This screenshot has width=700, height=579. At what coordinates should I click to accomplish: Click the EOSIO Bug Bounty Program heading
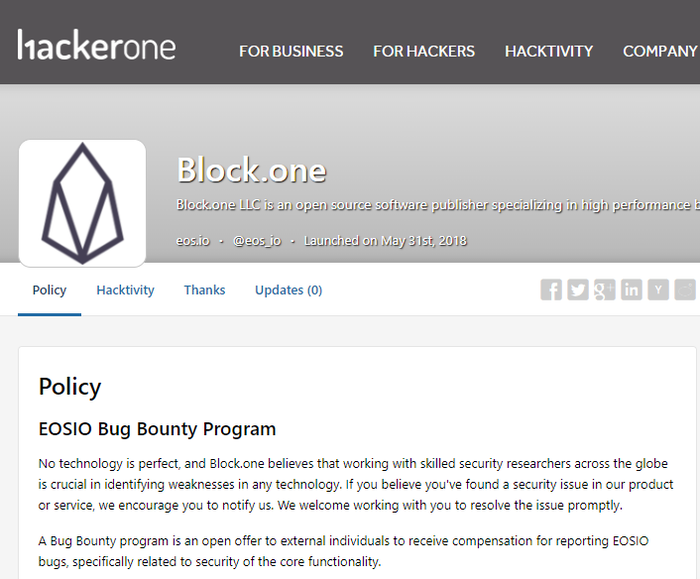(157, 429)
